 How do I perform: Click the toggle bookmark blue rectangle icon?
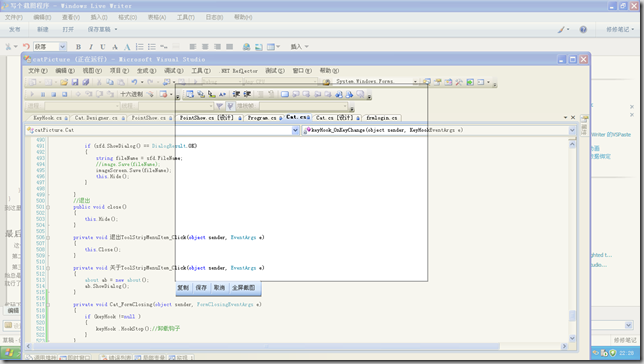pyautogui.click(x=285, y=94)
